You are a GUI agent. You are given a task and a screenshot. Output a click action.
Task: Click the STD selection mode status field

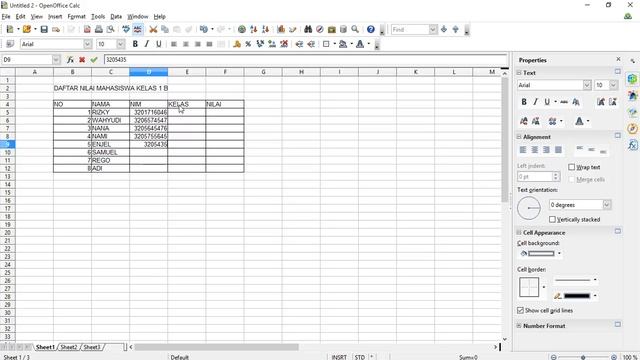[360, 357]
